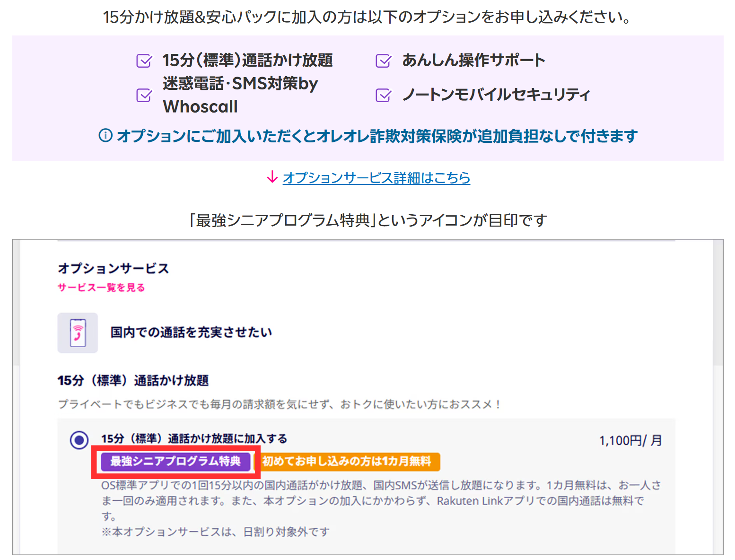Viewport: 735px width, 560px height.
Task: Click the 15分(標準)通話かけ放題 option heading
Action: point(133,381)
